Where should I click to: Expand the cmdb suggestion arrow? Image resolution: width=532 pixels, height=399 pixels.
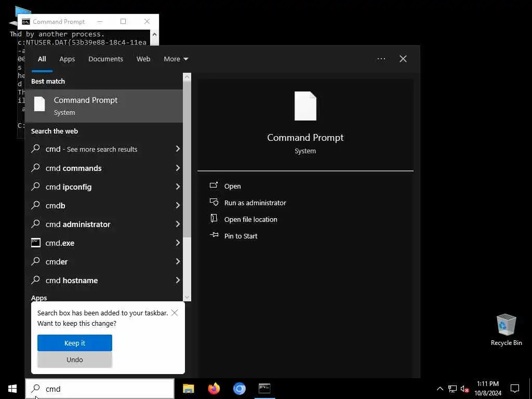(x=178, y=205)
